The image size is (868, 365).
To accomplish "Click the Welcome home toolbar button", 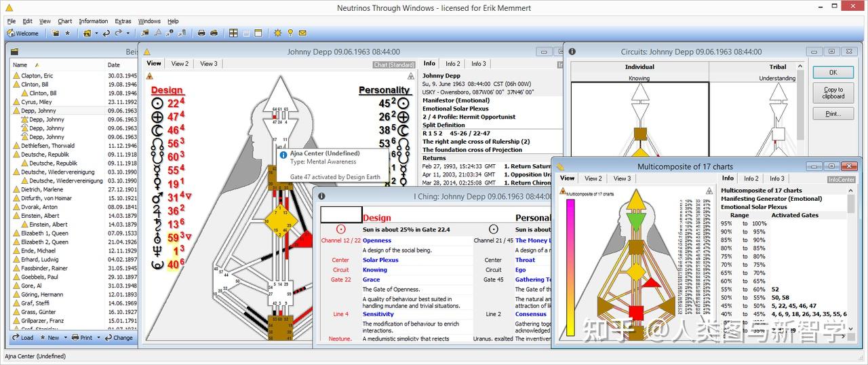I will tap(23, 33).
